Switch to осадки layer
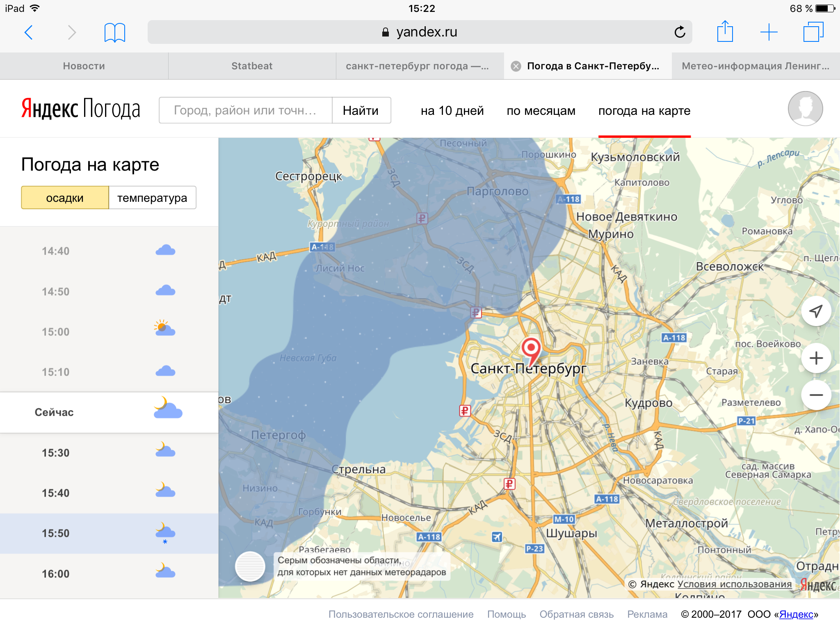840x630 pixels. point(65,198)
